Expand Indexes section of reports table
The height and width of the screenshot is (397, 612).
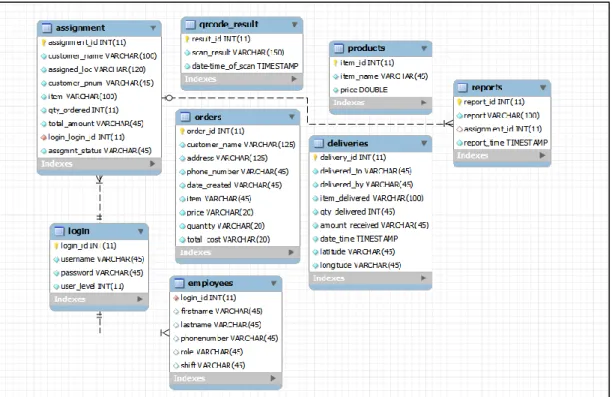[543, 155]
